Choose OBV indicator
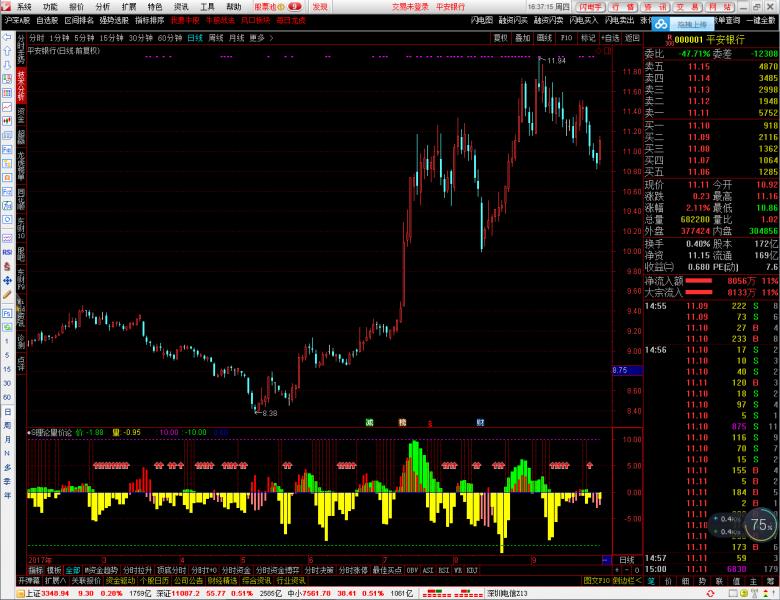 coord(412,570)
